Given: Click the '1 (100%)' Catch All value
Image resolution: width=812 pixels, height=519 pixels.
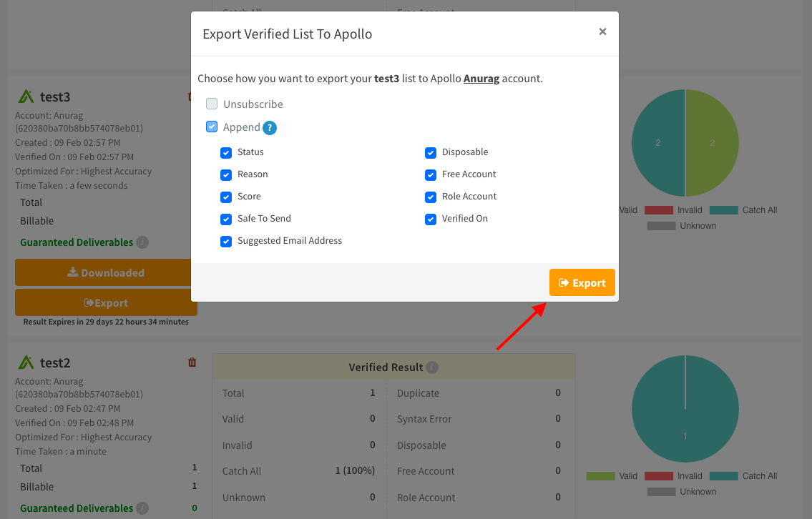Looking at the screenshot, I should pyautogui.click(x=355, y=470).
